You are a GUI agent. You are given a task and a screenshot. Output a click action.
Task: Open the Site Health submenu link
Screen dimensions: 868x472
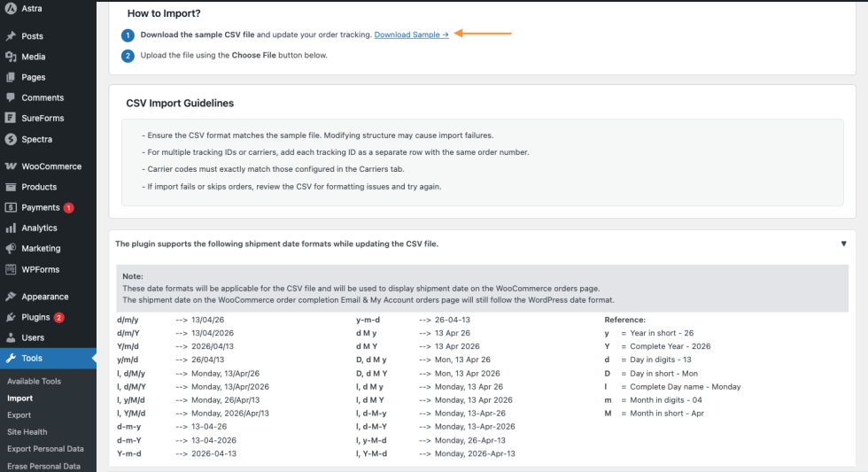[x=27, y=432]
